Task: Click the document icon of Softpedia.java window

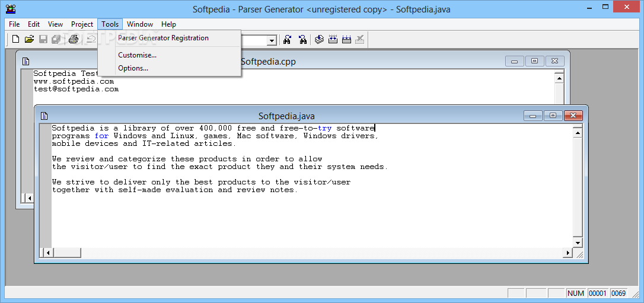Action: [x=44, y=116]
